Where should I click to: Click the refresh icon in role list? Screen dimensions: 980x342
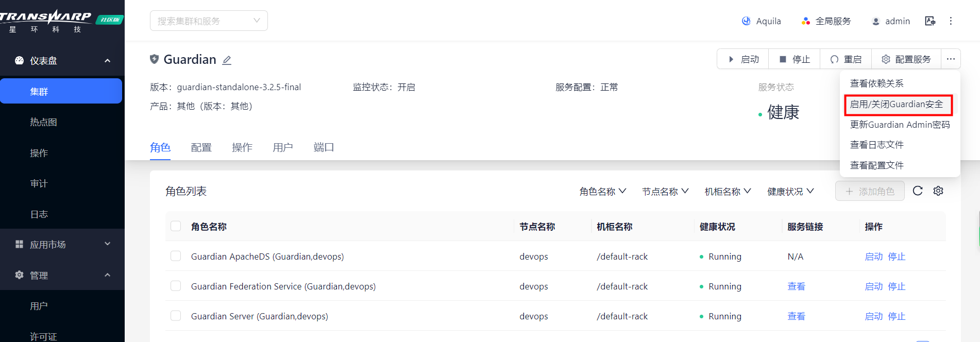(x=918, y=191)
